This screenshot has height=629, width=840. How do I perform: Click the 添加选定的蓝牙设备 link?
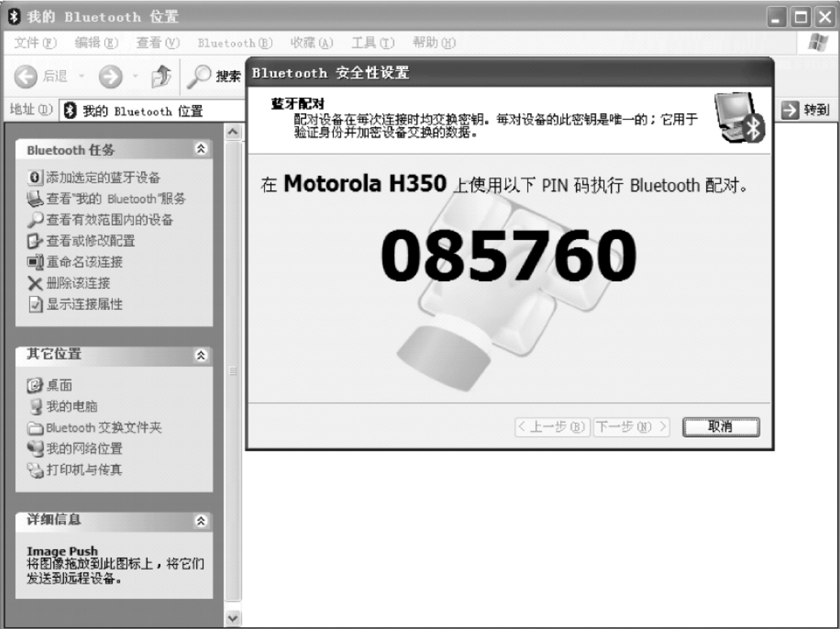click(103, 177)
